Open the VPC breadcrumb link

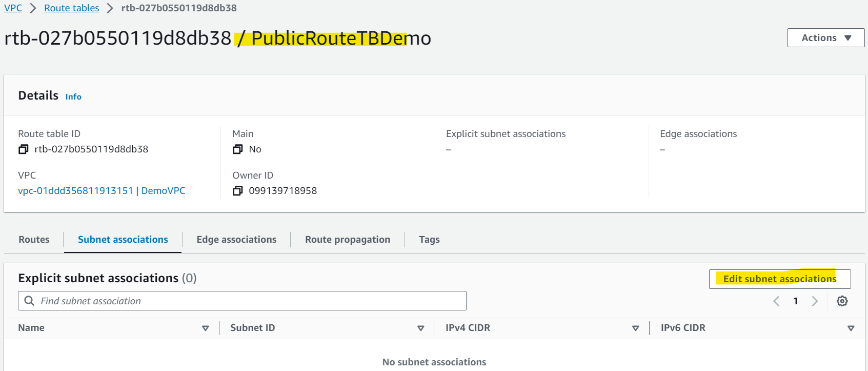13,8
